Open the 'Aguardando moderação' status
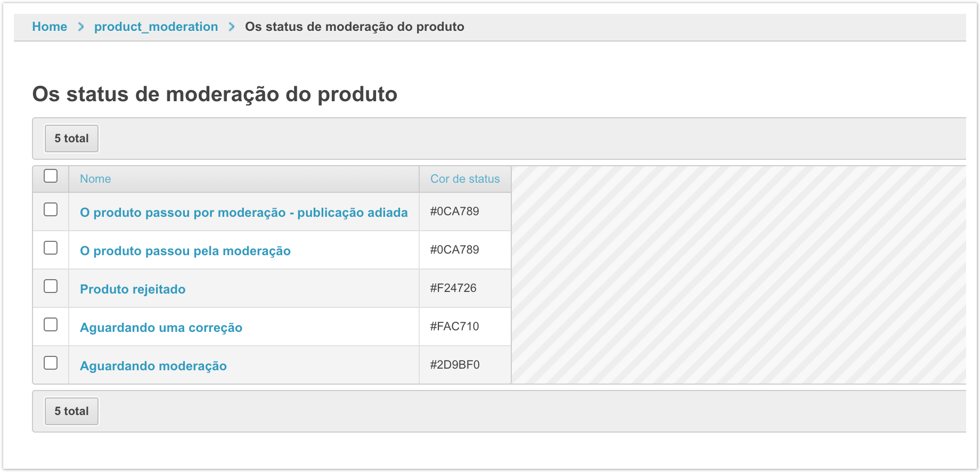 (x=153, y=366)
